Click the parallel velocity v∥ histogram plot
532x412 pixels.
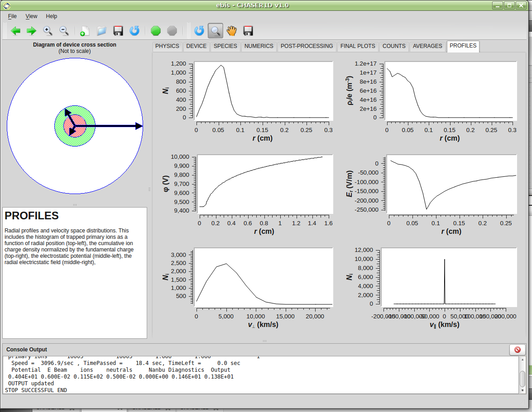(x=449, y=277)
